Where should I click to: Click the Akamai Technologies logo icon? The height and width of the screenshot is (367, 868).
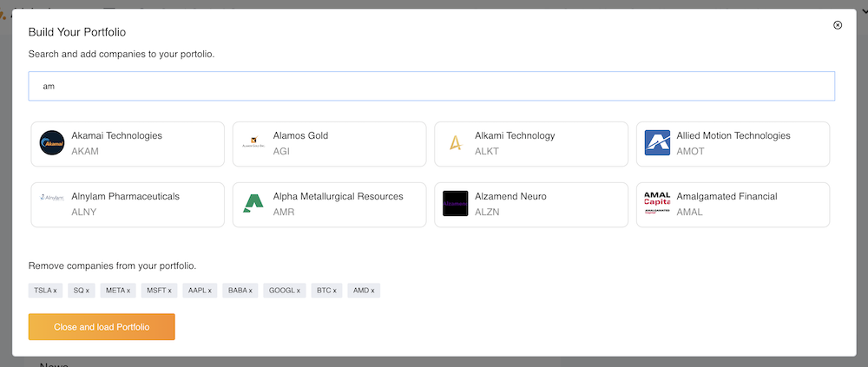tap(52, 143)
